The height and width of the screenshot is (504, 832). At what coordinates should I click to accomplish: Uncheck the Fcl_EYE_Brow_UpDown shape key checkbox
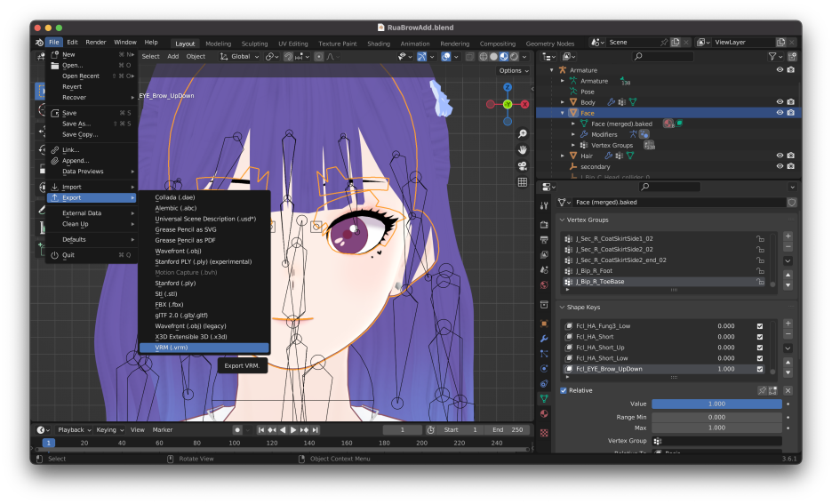[760, 369]
